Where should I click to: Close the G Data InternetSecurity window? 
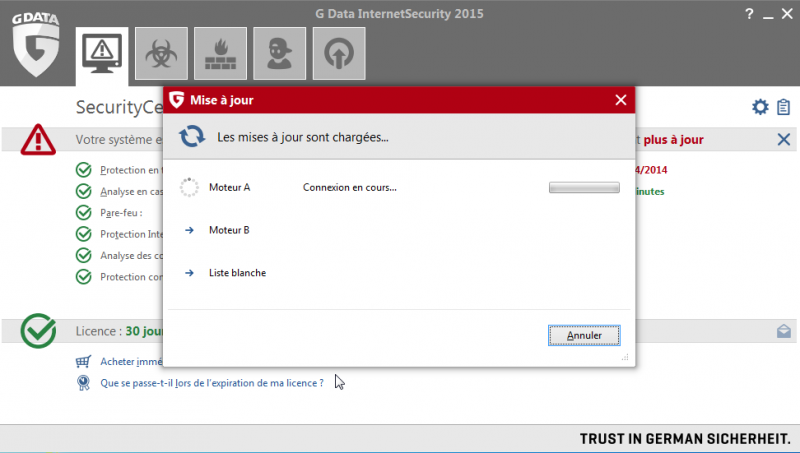pyautogui.click(x=787, y=14)
